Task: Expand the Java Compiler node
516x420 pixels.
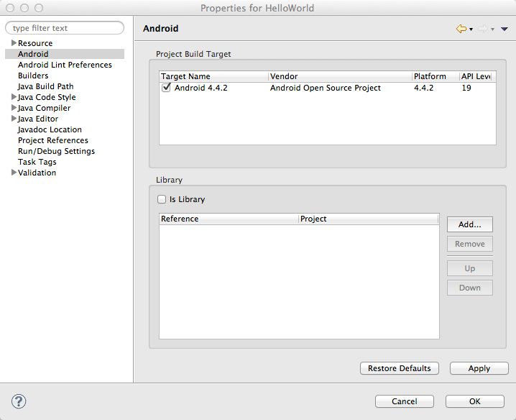Action: click(14, 108)
